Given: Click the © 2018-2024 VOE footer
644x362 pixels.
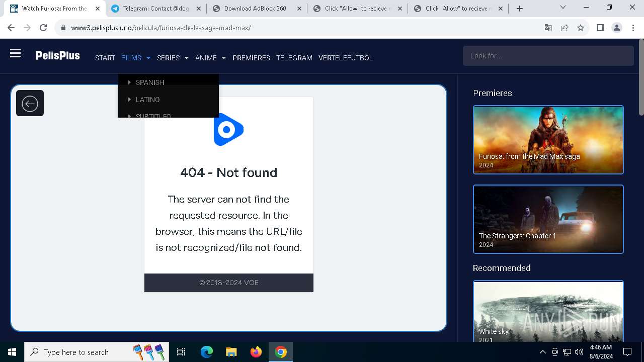Looking at the screenshot, I should pos(229,283).
